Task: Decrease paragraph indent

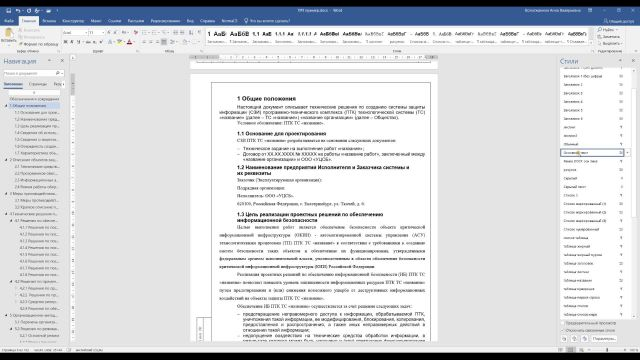Action: tap(176, 32)
